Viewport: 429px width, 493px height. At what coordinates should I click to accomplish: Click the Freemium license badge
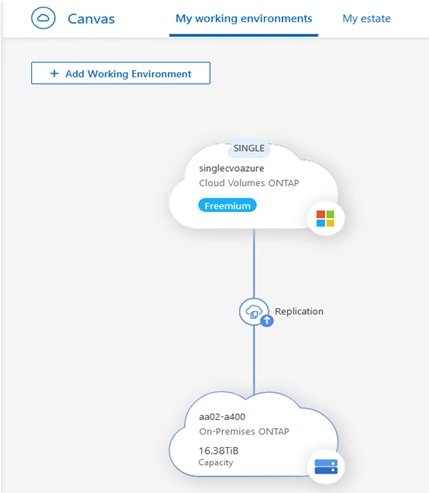click(227, 206)
